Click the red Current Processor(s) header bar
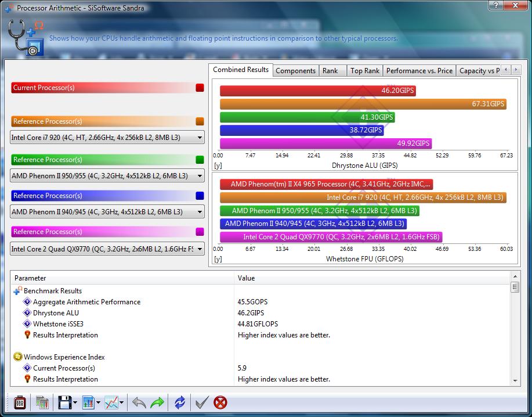 tap(107, 88)
